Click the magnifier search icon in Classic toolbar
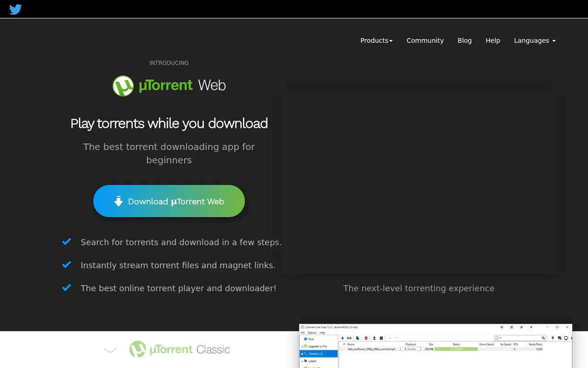 (543, 338)
